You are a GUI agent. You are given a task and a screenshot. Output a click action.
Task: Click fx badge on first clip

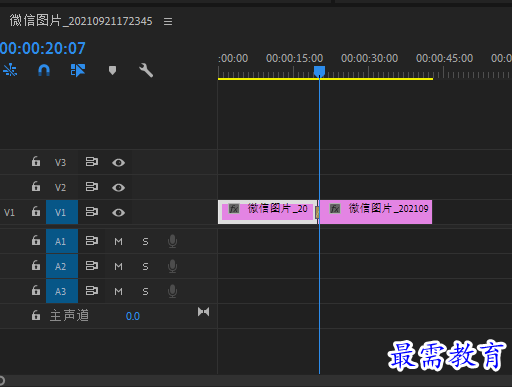coord(234,209)
